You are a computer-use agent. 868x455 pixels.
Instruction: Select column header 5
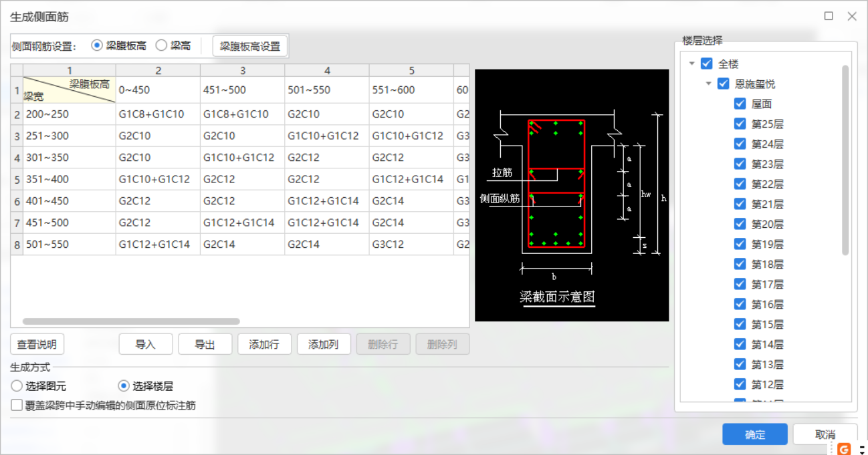[x=411, y=70]
